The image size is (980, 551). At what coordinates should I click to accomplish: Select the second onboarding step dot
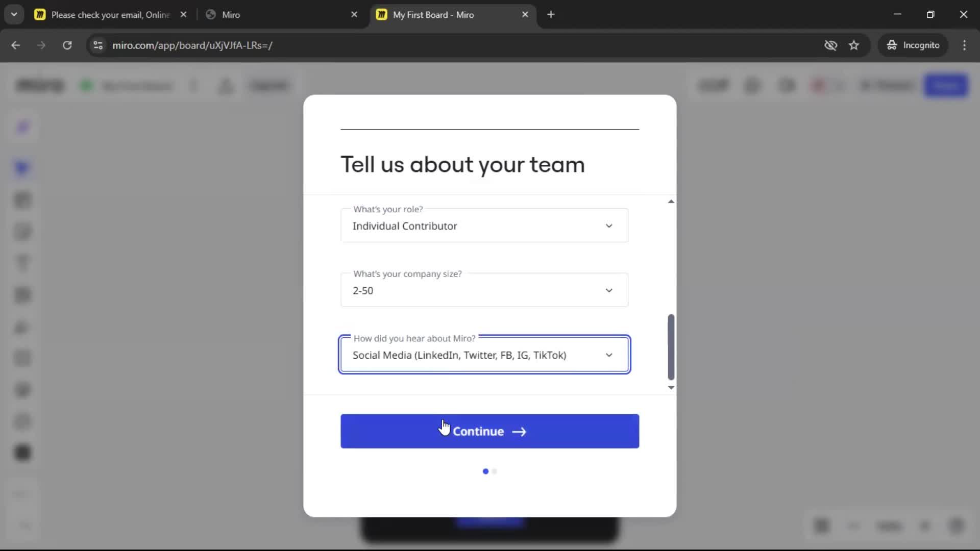tap(494, 471)
